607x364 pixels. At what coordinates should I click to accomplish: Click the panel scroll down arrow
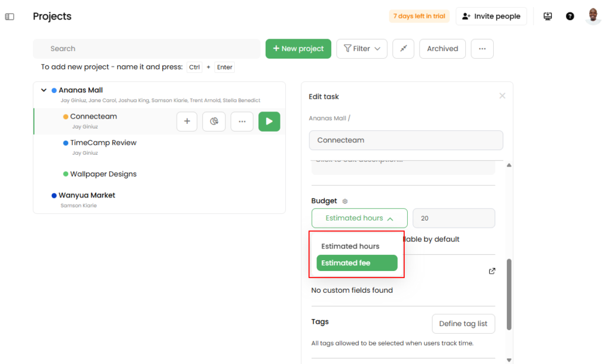coord(509,360)
